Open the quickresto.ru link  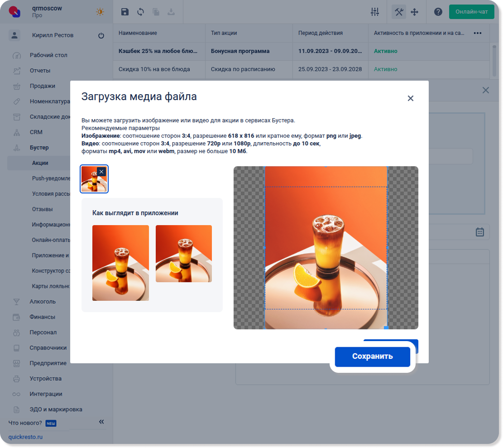[25, 437]
